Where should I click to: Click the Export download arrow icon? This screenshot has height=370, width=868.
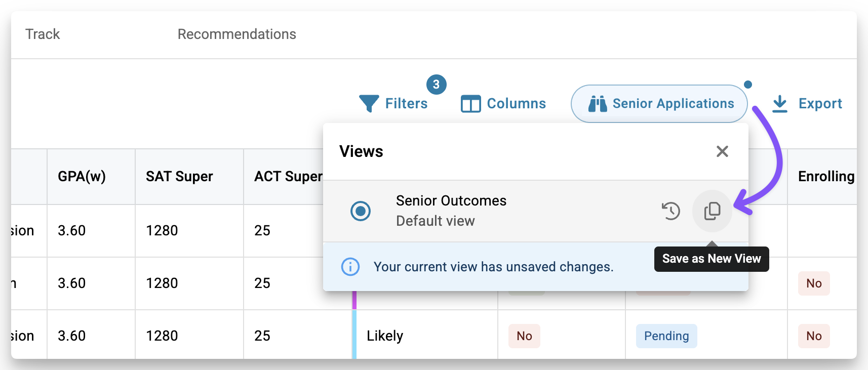tap(780, 104)
